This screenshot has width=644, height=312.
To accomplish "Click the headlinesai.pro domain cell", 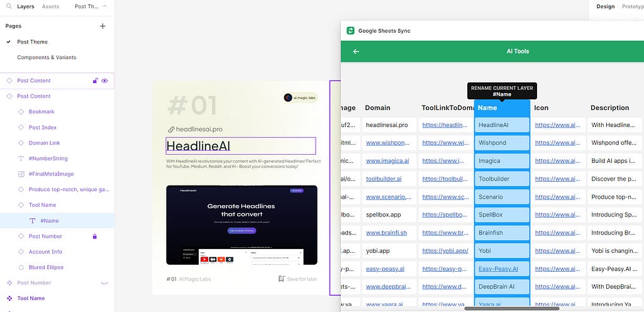I will 389,125.
